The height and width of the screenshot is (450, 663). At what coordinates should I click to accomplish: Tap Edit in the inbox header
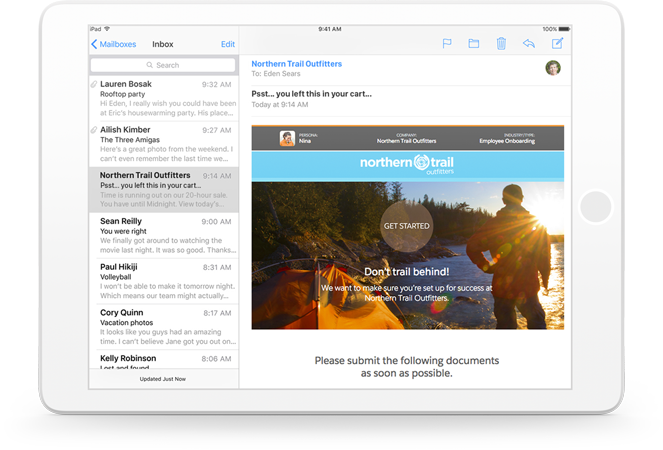[228, 45]
